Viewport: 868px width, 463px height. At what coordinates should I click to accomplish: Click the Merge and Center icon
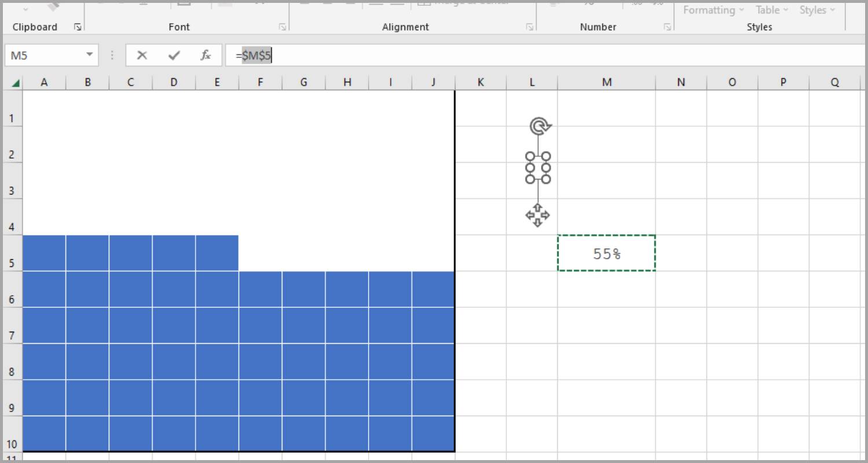point(424,3)
